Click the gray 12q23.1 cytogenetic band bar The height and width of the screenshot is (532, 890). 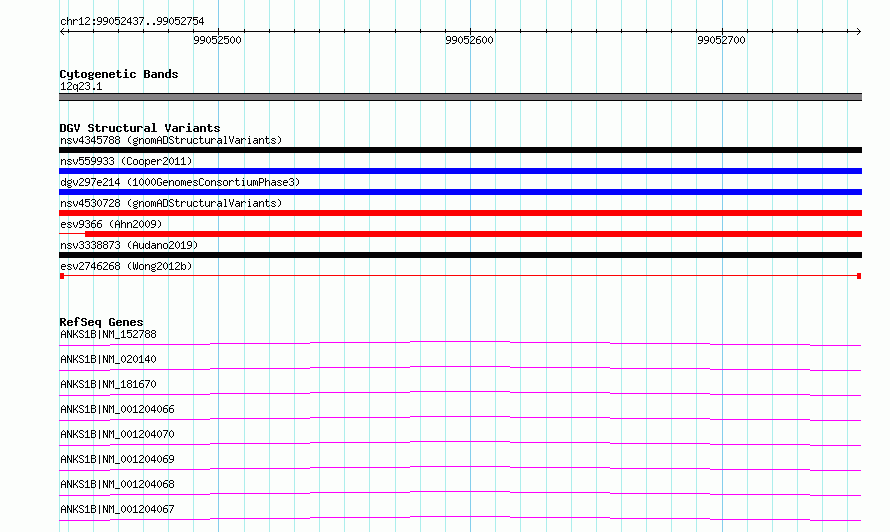[x=460, y=97]
